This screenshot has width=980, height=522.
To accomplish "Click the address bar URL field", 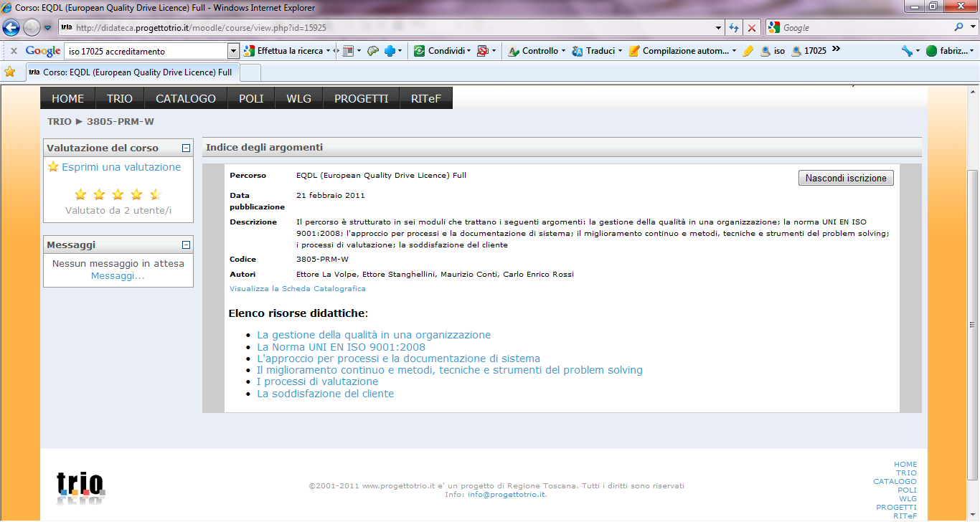I will 388,28.
